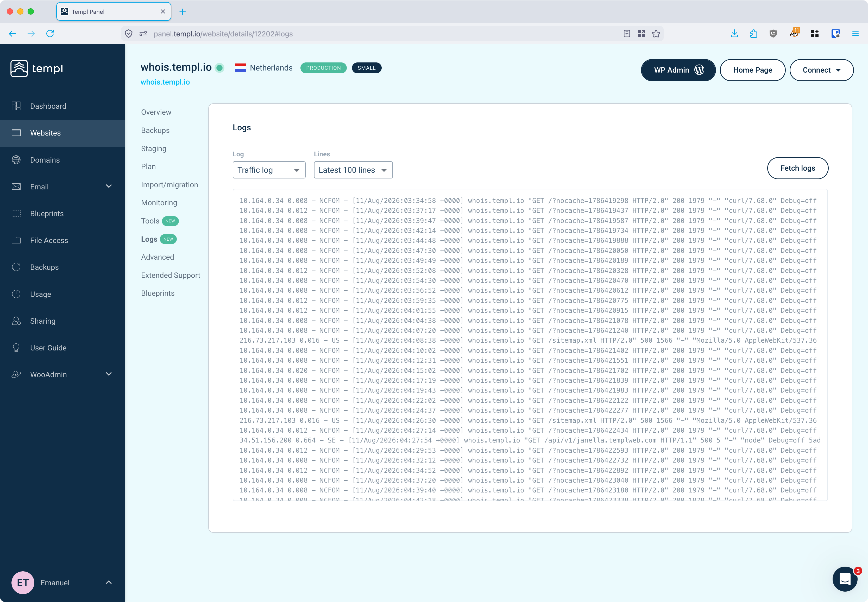The height and width of the screenshot is (602, 868).
Task: Open the whois.templ.io blue link
Action: click(x=165, y=82)
